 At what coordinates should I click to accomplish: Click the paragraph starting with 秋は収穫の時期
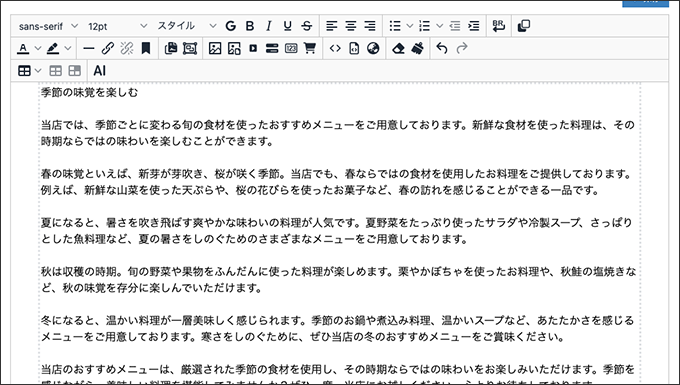click(338, 280)
